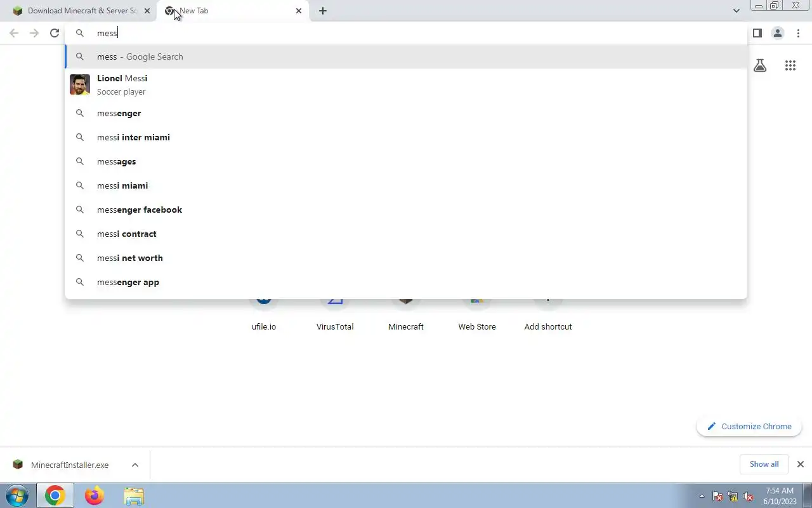Open the Windows Start menu
The image size is (812, 508).
(16, 495)
